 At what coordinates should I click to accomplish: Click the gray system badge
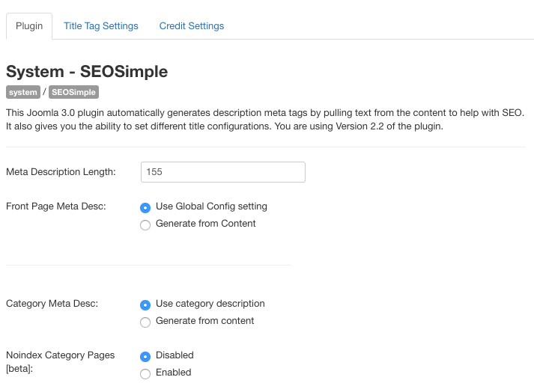coord(23,92)
